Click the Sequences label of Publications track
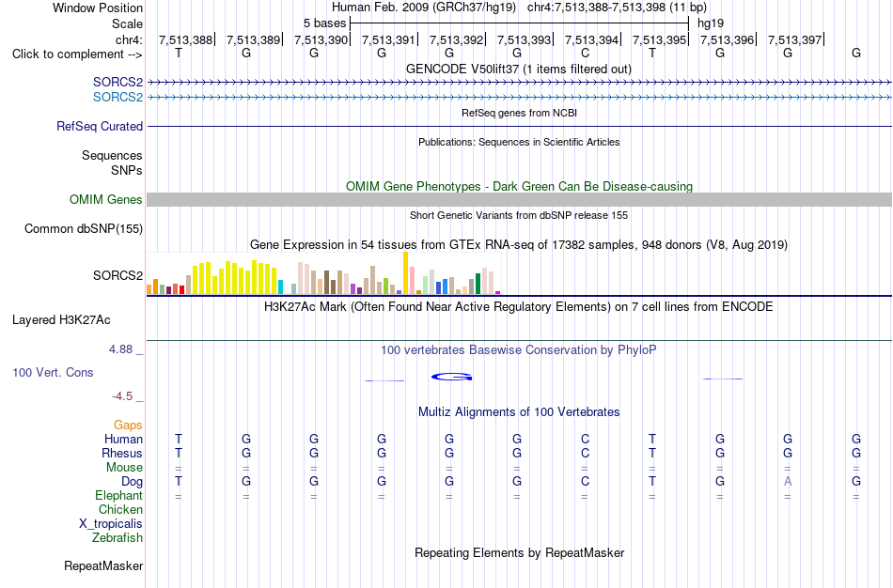The width and height of the screenshot is (893, 588). pyautogui.click(x=112, y=155)
